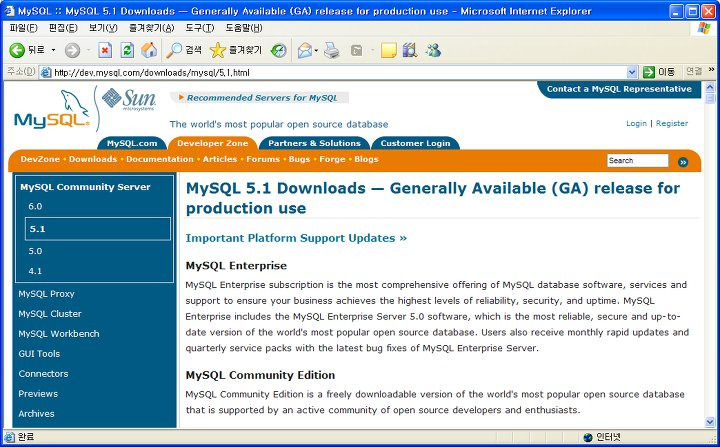The height and width of the screenshot is (447, 720).
Task: Open Forge in the navigation bar
Action: pyautogui.click(x=332, y=159)
